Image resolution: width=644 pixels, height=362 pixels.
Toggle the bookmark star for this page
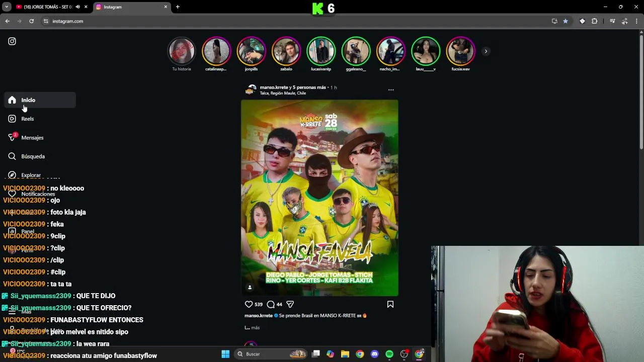point(566,21)
